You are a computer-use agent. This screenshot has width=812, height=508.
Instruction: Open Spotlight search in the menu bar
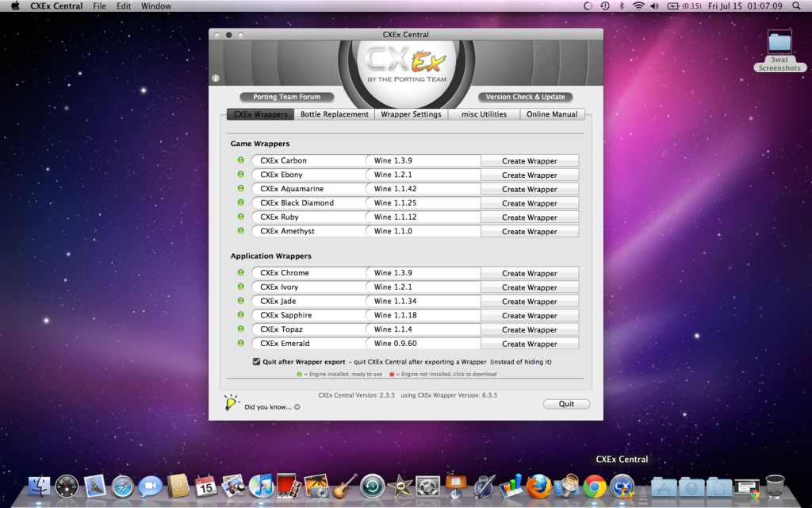(x=796, y=6)
